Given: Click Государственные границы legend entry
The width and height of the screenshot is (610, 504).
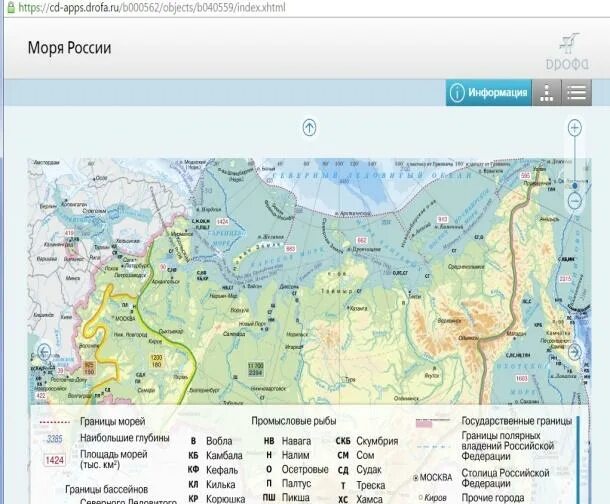Looking at the screenshot, I should click(x=517, y=421).
